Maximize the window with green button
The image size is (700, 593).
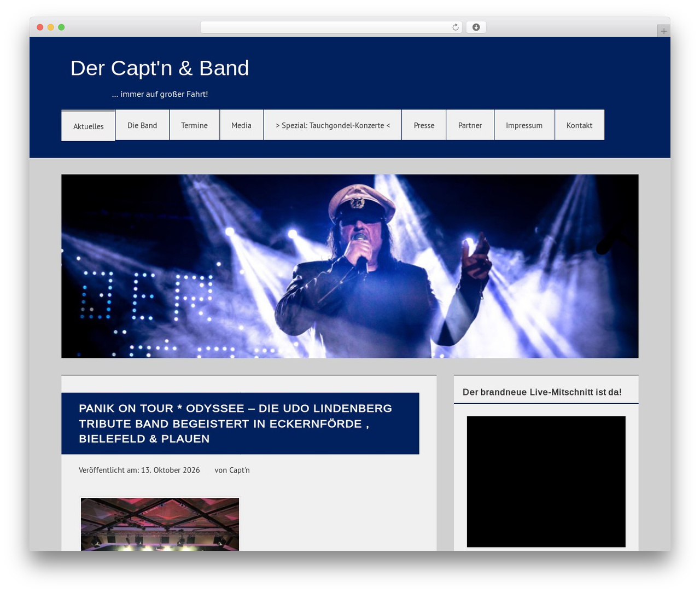61,27
